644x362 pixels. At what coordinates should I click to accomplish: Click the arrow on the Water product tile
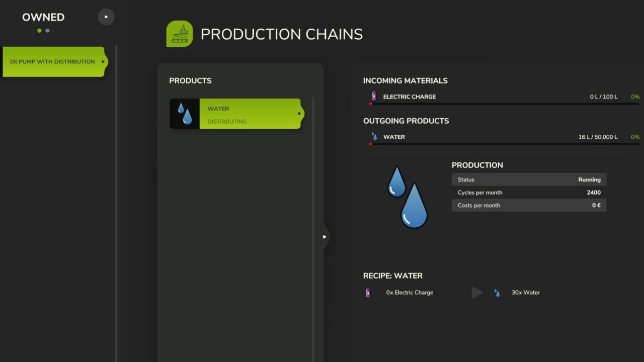tap(299, 114)
